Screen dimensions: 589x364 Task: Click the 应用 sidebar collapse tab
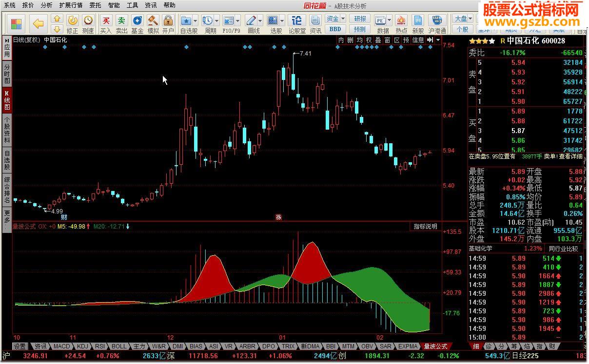coord(7,48)
